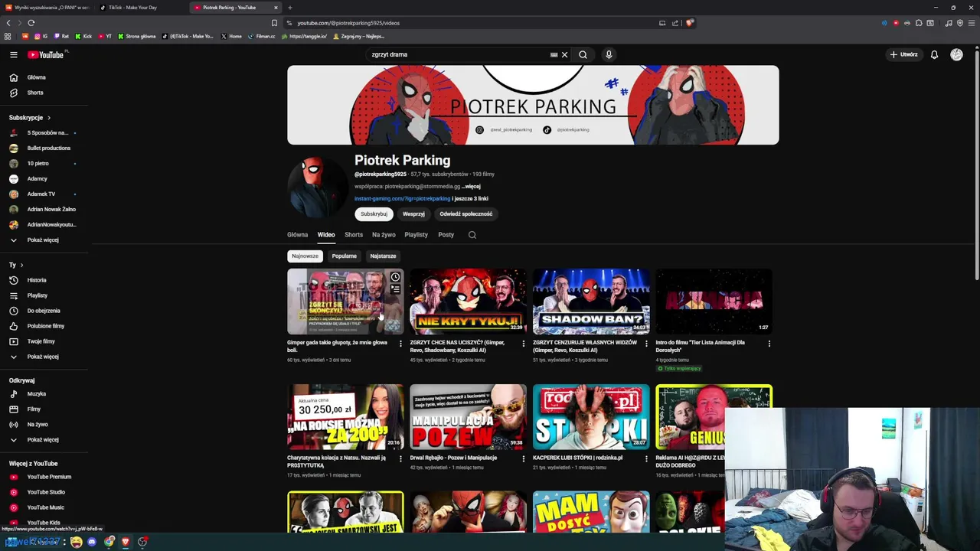This screenshot has height=551, width=980.
Task: Bookmark this page icon in address bar
Action: tap(274, 23)
